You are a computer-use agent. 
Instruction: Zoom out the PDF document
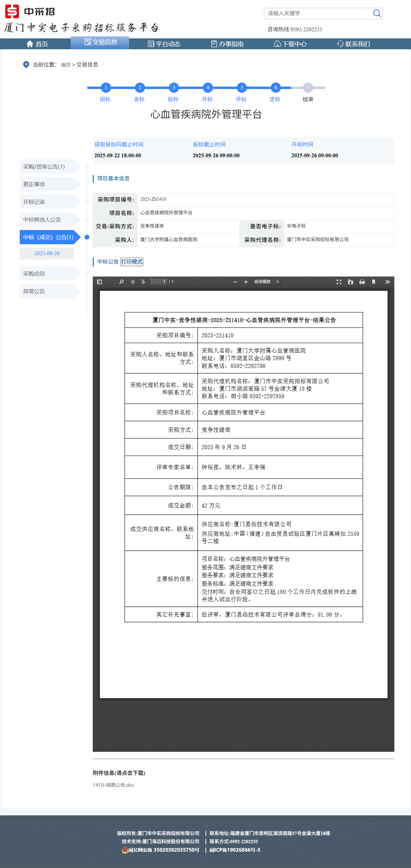[x=235, y=282]
